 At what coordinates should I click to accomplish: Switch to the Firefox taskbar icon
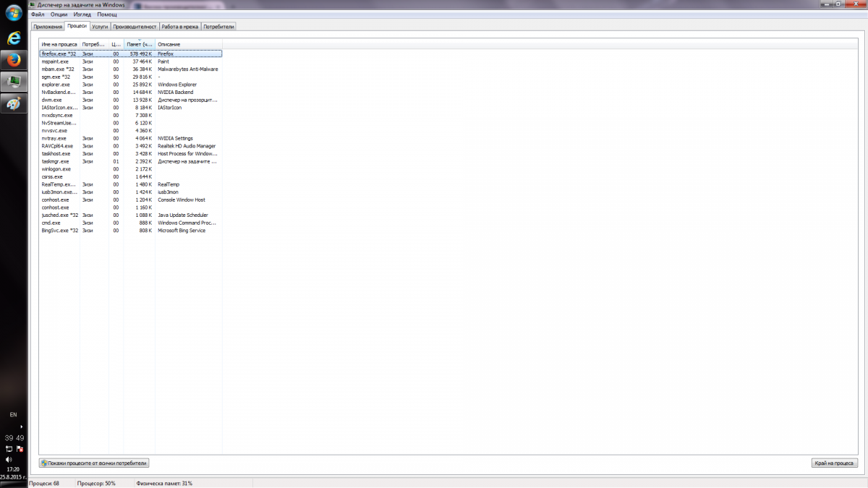click(13, 60)
